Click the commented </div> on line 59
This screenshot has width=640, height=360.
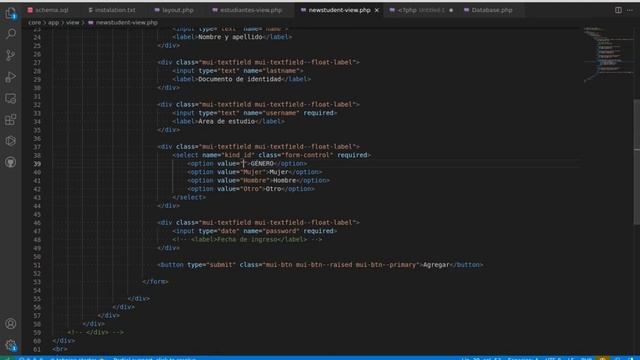click(x=96, y=332)
